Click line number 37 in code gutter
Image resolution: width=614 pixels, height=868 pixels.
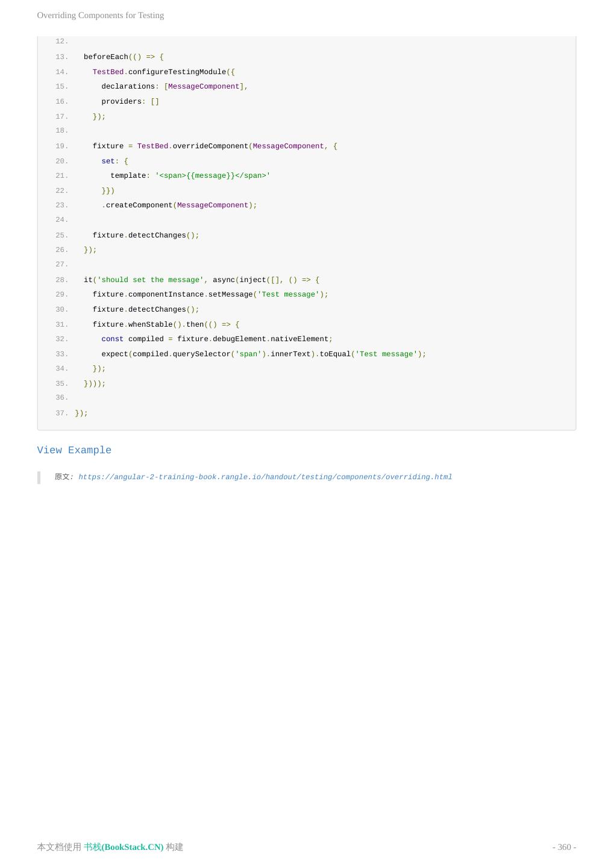61,413
